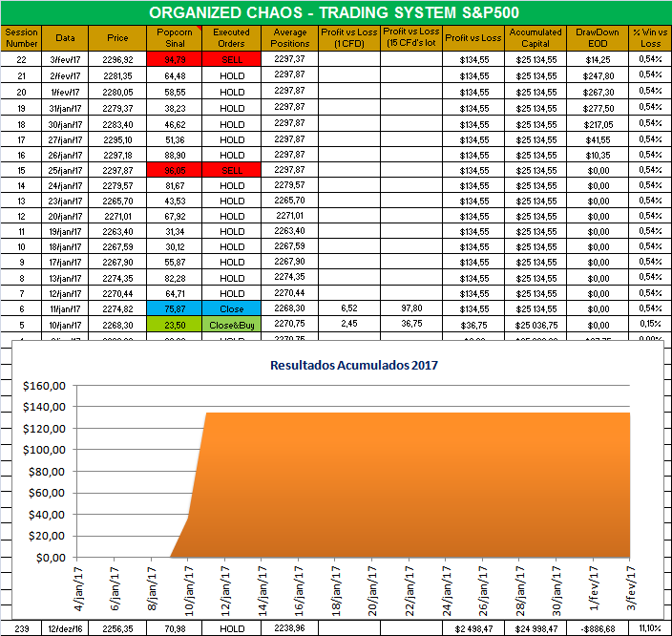Select the Popcorn Sinal header cell
672x636 pixels.
tap(174, 38)
